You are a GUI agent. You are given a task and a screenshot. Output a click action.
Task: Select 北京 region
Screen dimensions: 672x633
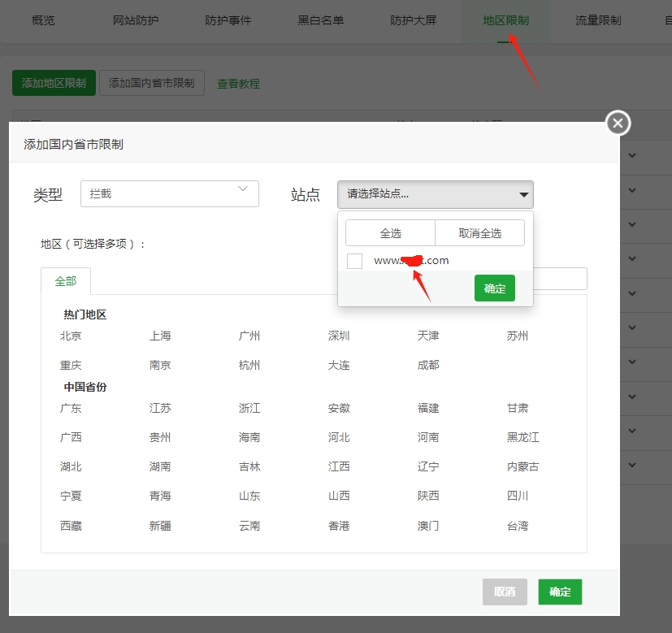tap(71, 336)
